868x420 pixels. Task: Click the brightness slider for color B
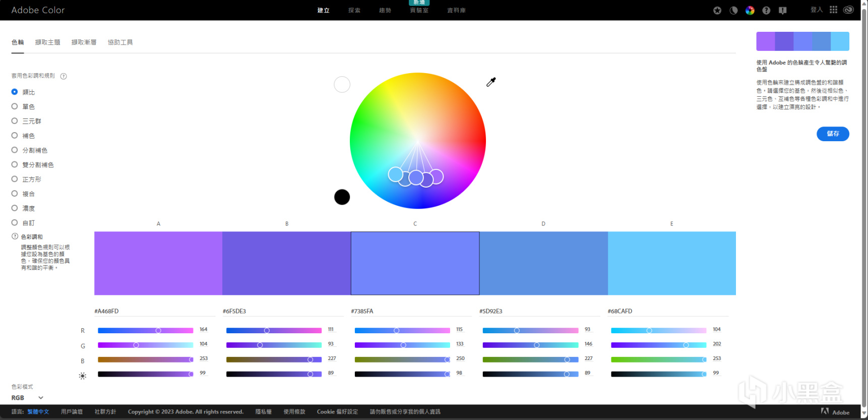(x=274, y=374)
